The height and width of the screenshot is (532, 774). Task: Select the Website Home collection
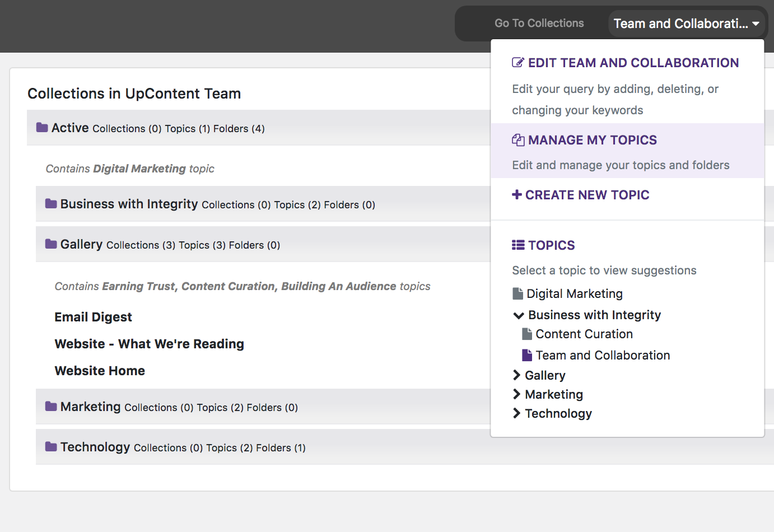[x=100, y=371]
